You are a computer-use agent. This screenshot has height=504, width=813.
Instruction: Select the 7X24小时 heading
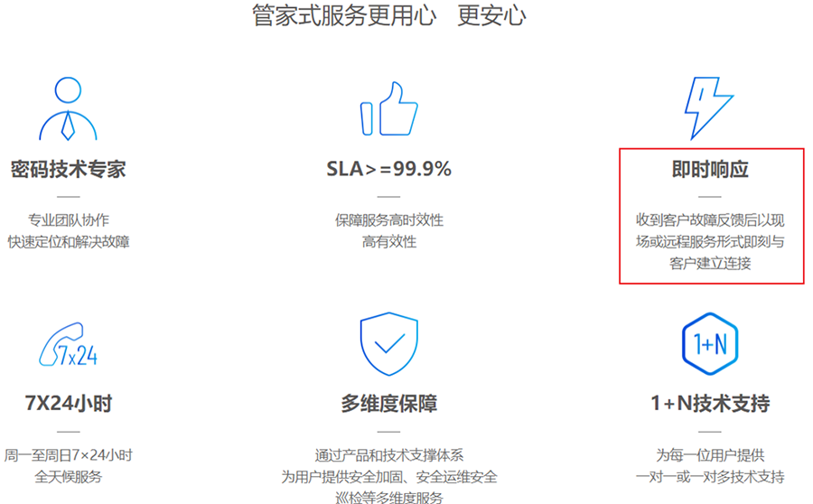[69, 403]
